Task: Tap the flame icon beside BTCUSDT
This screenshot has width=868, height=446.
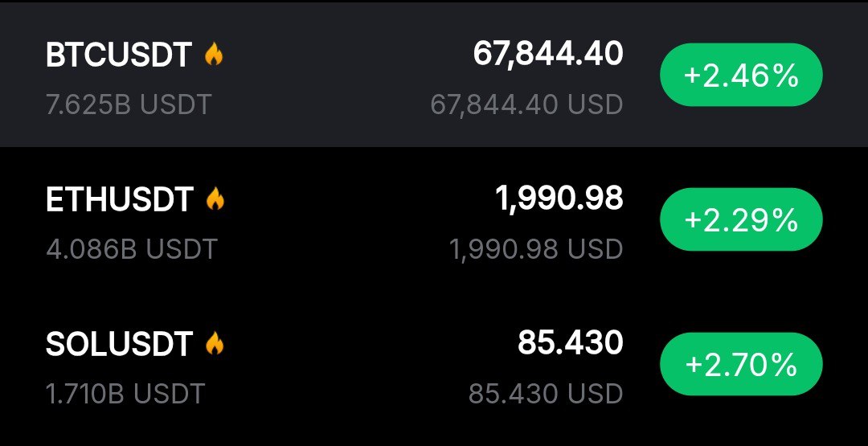Action: (213, 55)
